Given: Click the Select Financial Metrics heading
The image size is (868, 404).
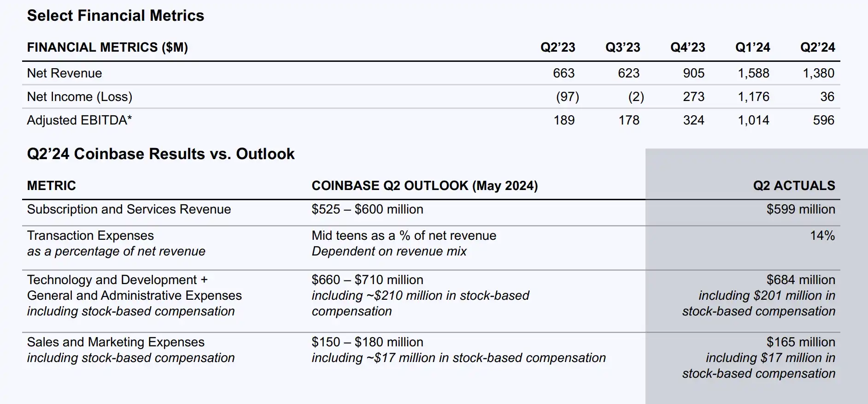Looking at the screenshot, I should (115, 16).
